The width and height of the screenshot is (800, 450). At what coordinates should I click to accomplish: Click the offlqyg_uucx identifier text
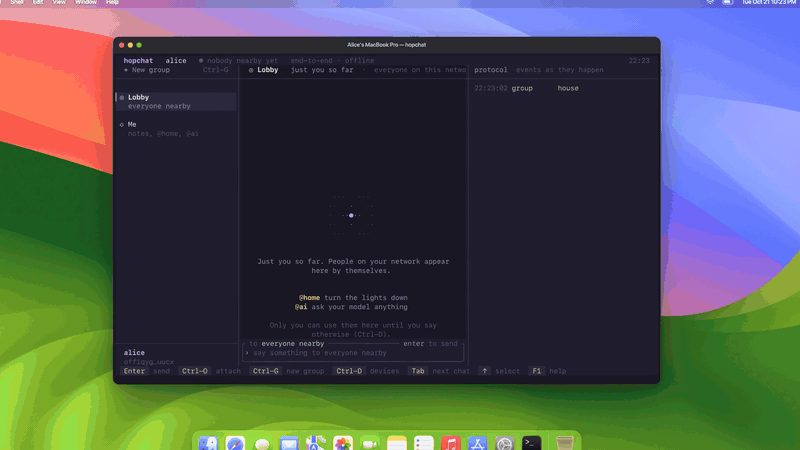(148, 362)
